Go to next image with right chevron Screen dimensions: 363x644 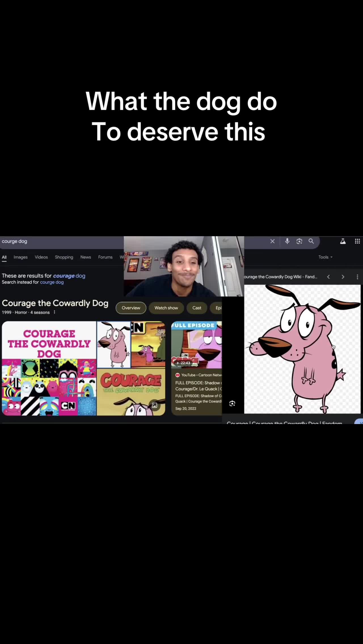[343, 277]
